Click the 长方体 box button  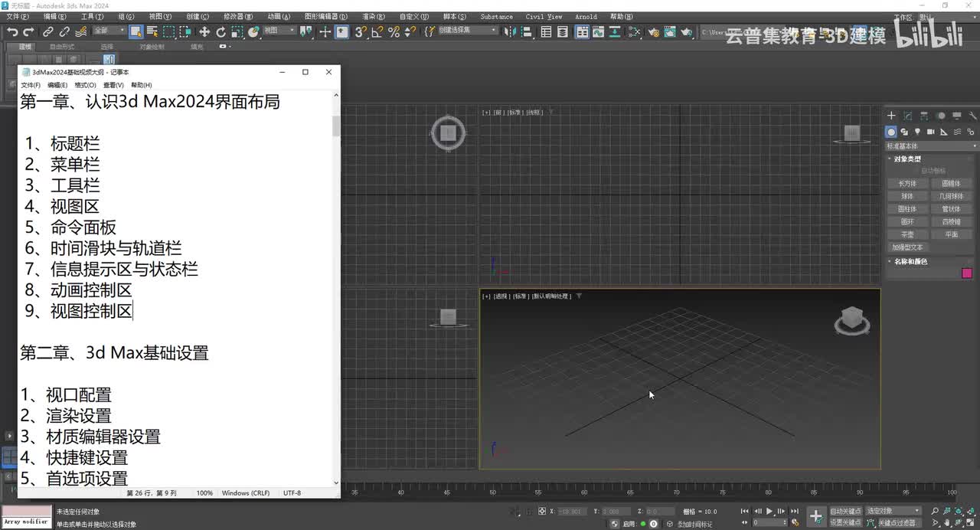pos(907,183)
